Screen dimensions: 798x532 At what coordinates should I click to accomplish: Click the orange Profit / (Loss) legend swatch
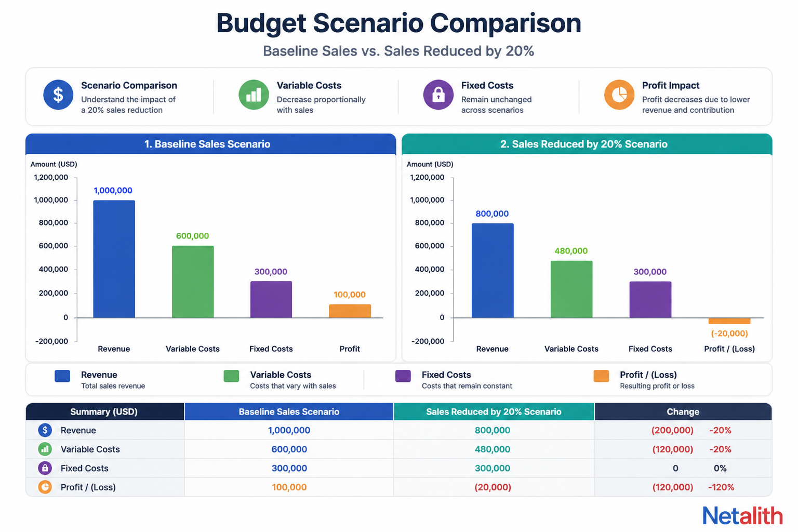(x=601, y=376)
